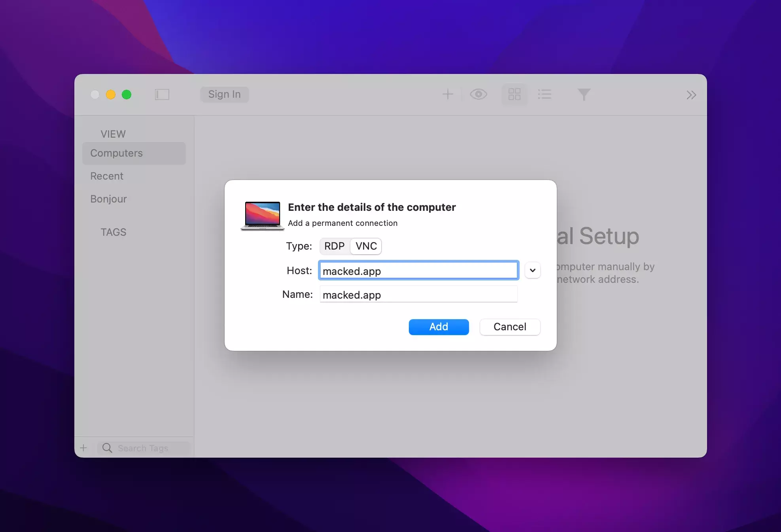Expand toolbar overflow double chevron

691,95
